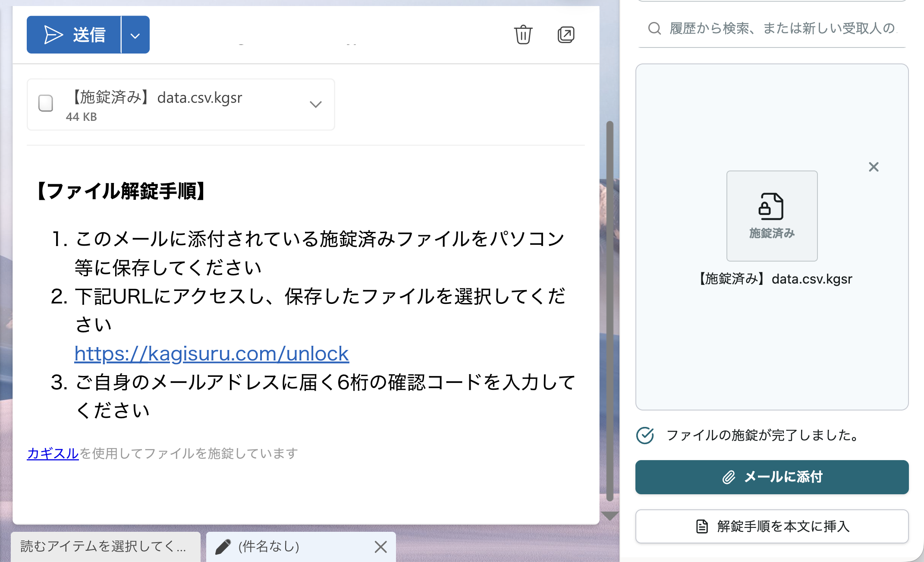924x562 pixels.
Task: Click the scroll down arrow of the message pane
Action: pos(610,516)
